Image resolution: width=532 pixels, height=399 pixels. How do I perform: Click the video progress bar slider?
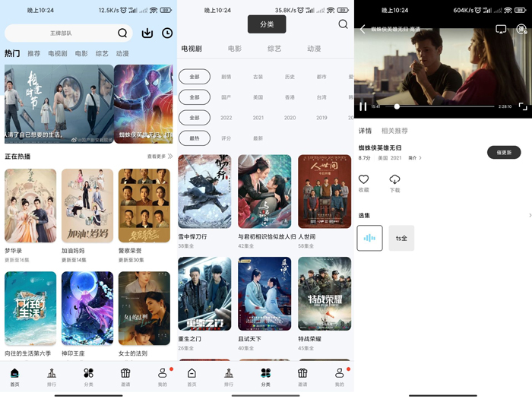[397, 106]
